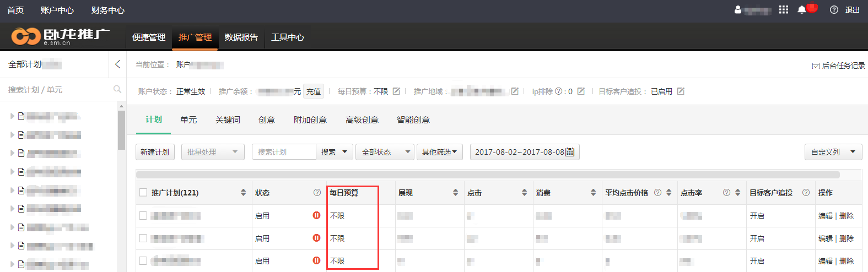Tick the first plan row checkbox
The height and width of the screenshot is (272, 868).
coord(143,216)
